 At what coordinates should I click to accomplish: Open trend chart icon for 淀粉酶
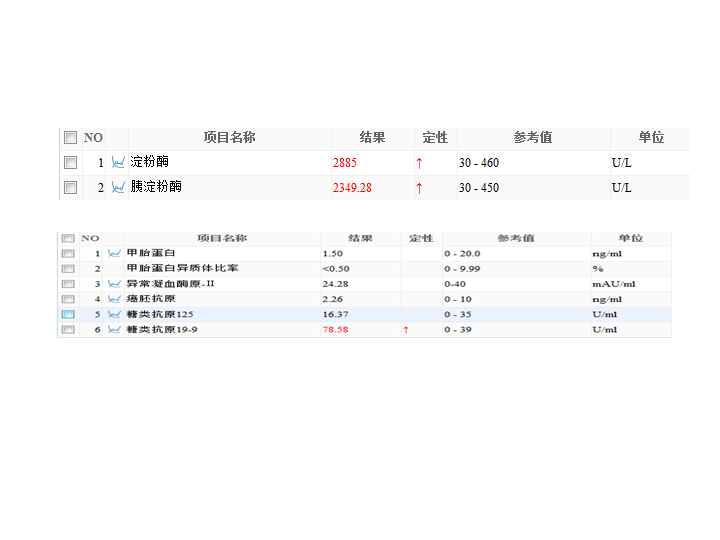[118, 163]
